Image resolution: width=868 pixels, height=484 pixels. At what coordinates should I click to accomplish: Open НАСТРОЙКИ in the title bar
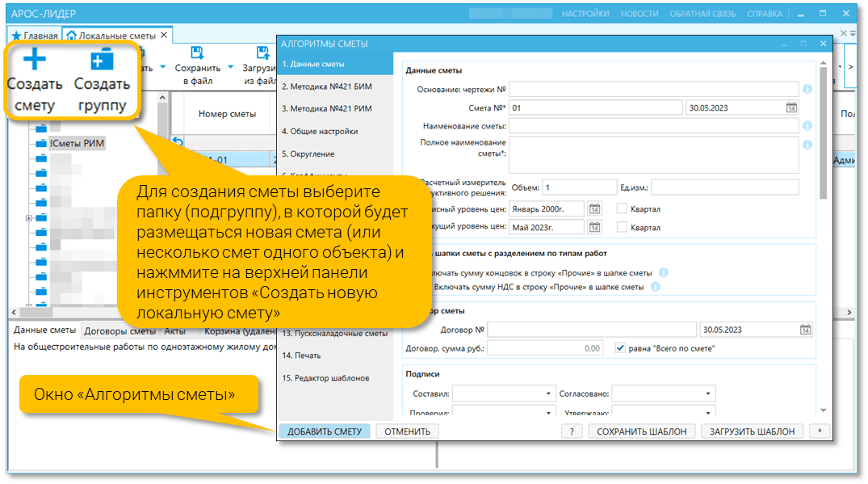click(585, 14)
